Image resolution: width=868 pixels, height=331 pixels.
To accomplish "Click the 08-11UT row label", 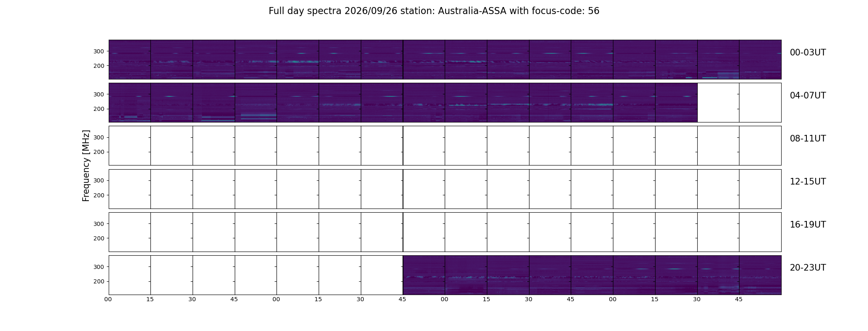I will [808, 139].
